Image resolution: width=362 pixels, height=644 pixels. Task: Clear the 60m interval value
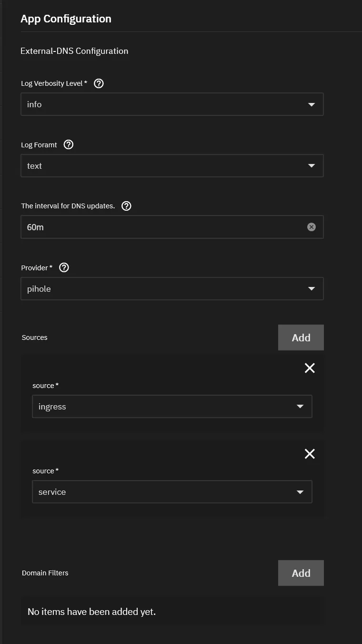point(312,226)
